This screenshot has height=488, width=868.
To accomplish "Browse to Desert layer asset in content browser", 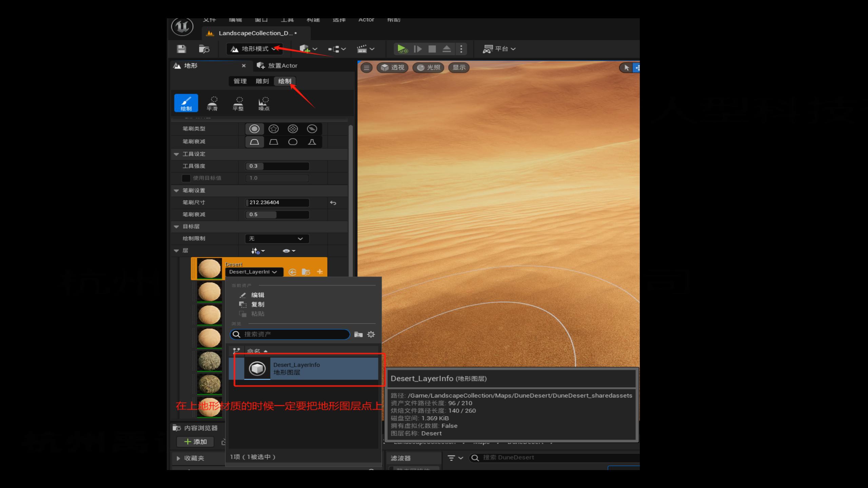I will pyautogui.click(x=306, y=272).
